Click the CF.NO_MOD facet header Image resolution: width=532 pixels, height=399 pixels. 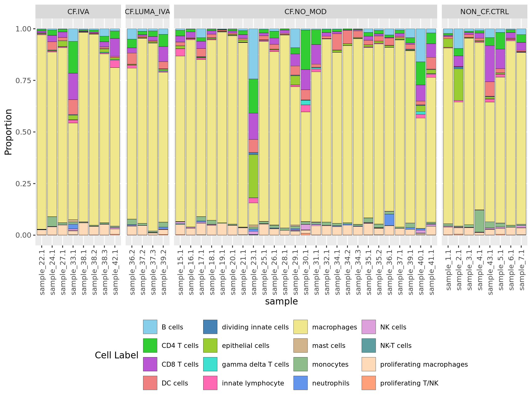pyautogui.click(x=305, y=12)
